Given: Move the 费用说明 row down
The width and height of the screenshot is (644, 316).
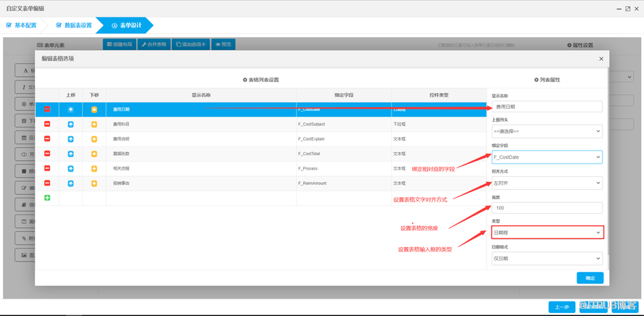Looking at the screenshot, I should 94,139.
